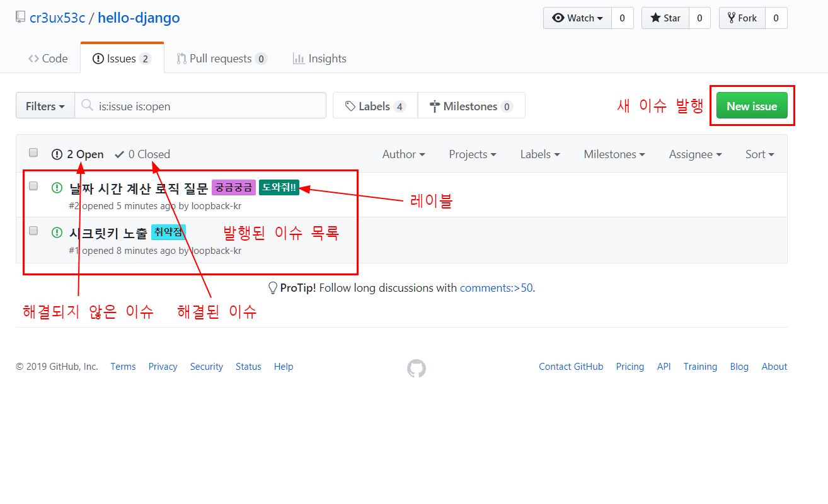Focus the is:issue is:open search field
This screenshot has height=504, width=828.
pyautogui.click(x=200, y=106)
